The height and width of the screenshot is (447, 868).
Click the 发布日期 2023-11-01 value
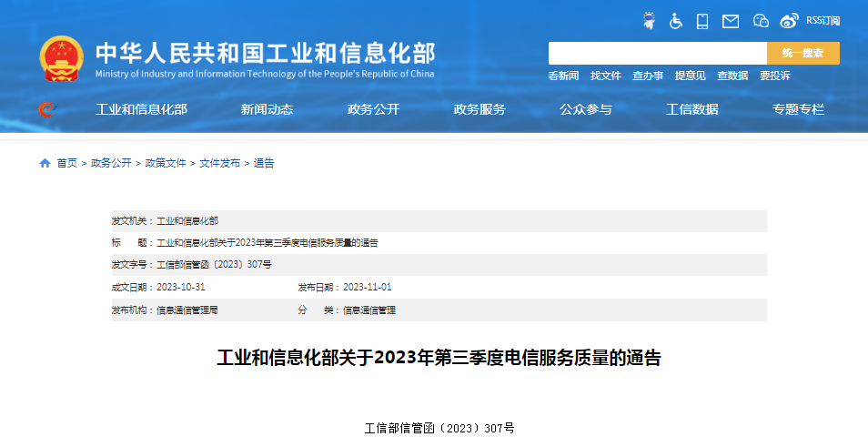(x=367, y=287)
